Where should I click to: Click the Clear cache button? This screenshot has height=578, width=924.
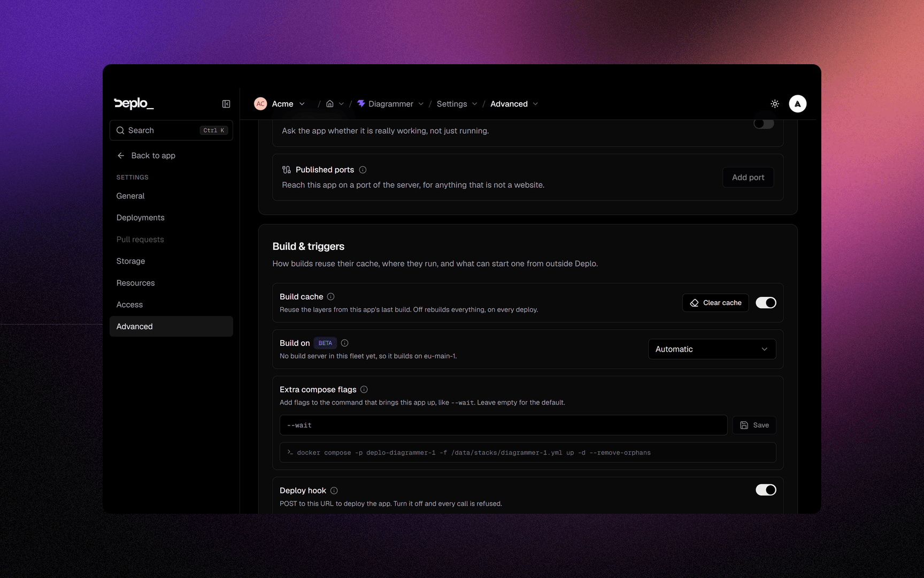coord(715,303)
